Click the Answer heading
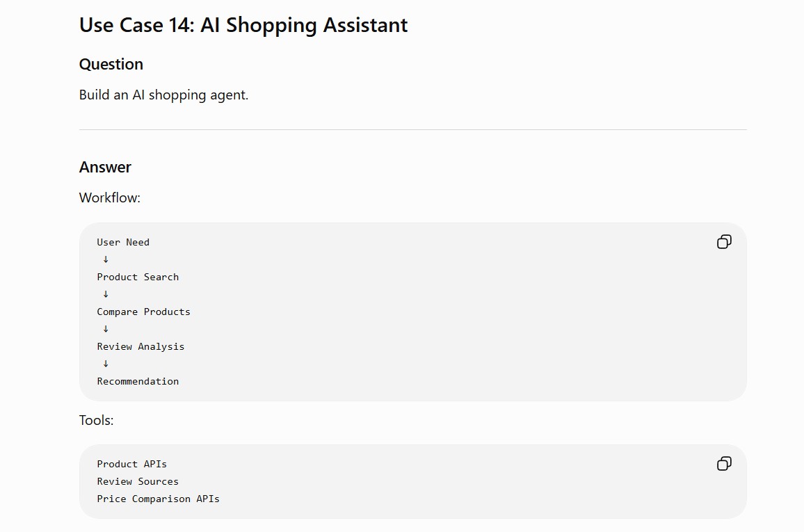Screen dimensions: 804x532 tap(105, 167)
